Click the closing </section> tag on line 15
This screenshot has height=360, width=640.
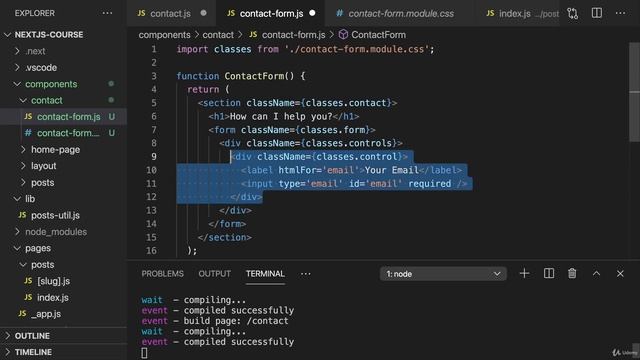tap(224, 237)
